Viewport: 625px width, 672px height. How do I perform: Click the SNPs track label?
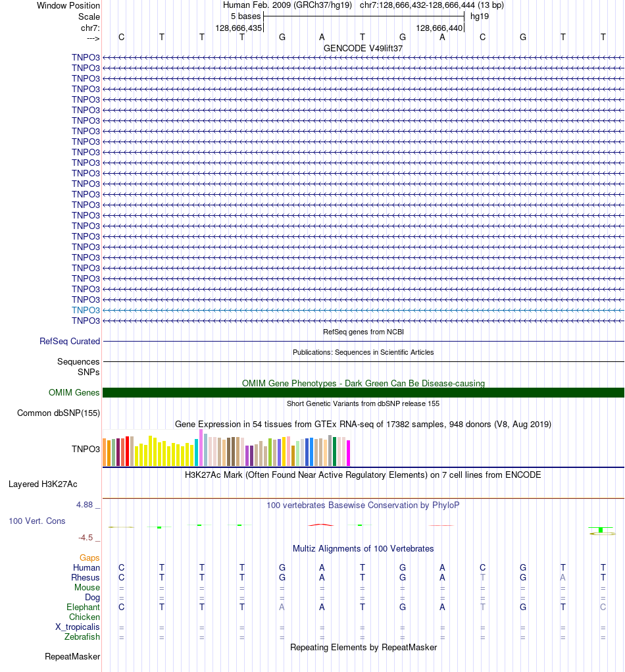(89, 372)
